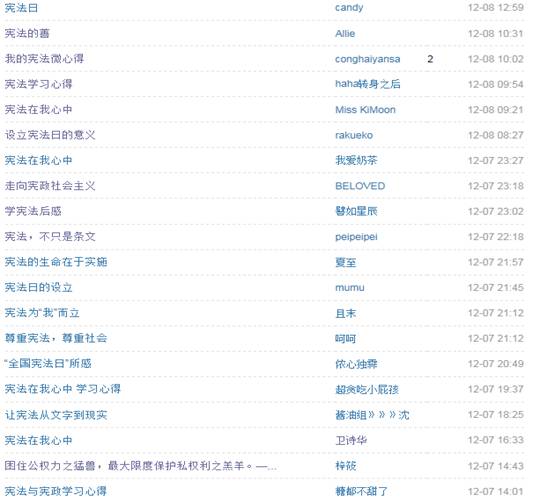540x501 pixels.
Task: Open the post 宪法,不只是条文
Action: coord(50,237)
